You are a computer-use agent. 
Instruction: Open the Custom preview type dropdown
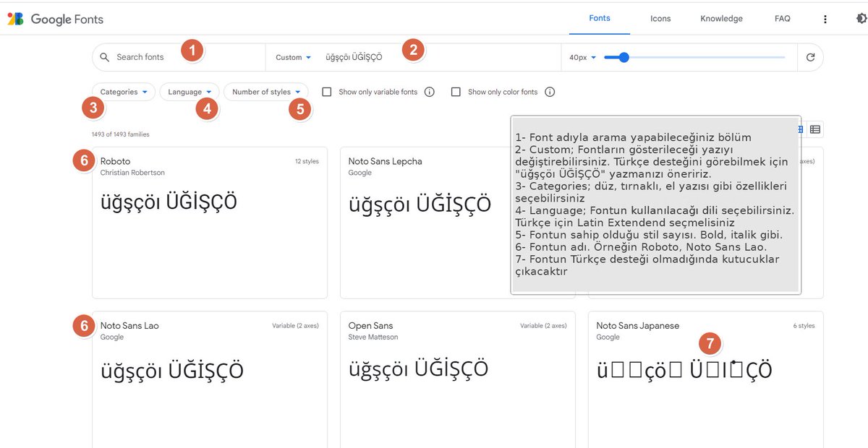[x=294, y=57]
